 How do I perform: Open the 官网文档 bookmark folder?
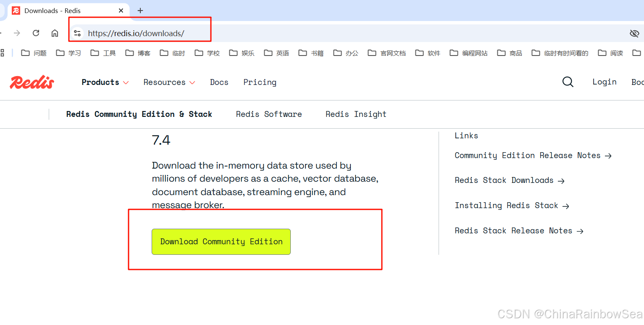387,53
